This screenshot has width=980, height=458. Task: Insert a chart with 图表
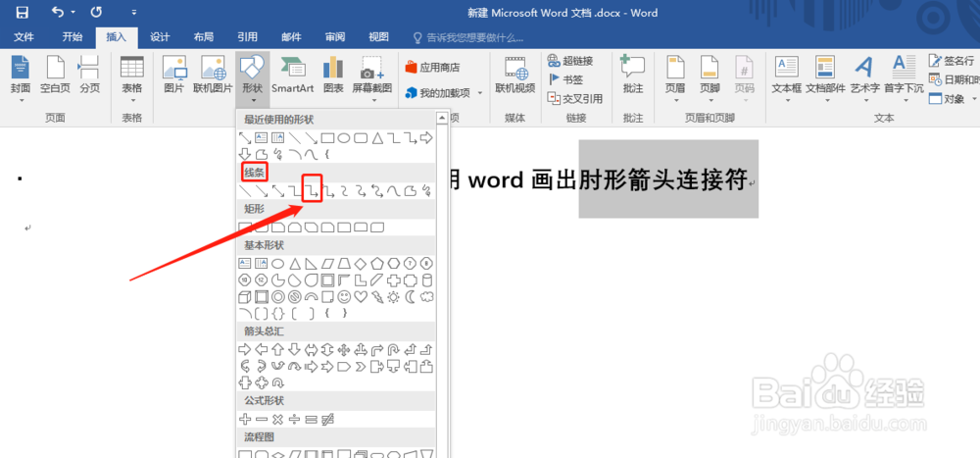333,76
